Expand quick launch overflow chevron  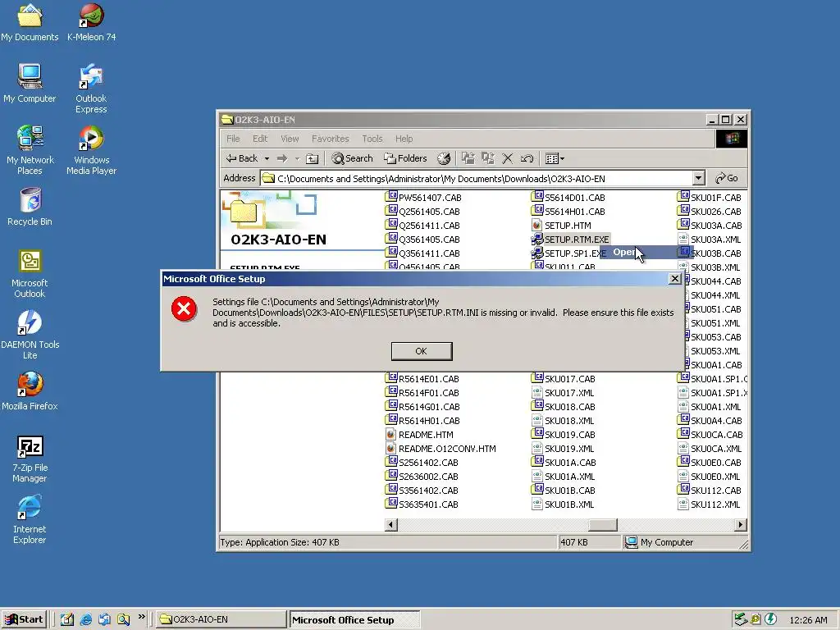click(x=141, y=617)
